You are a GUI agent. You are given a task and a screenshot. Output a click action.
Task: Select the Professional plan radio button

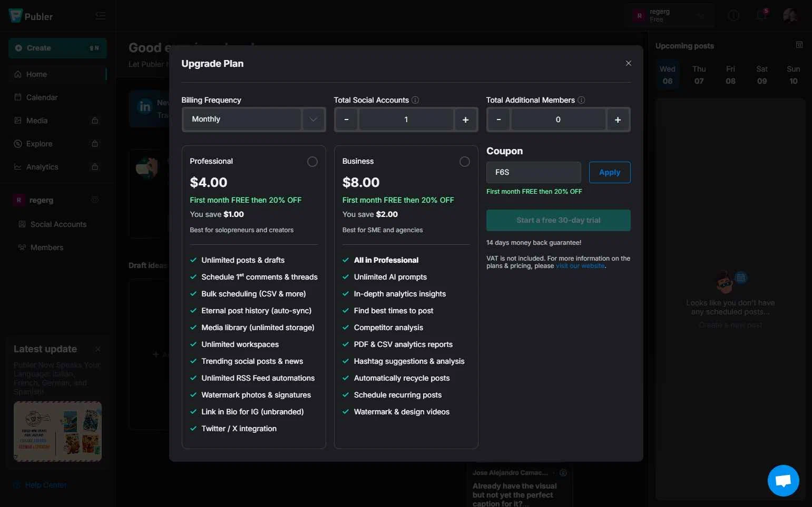click(312, 162)
